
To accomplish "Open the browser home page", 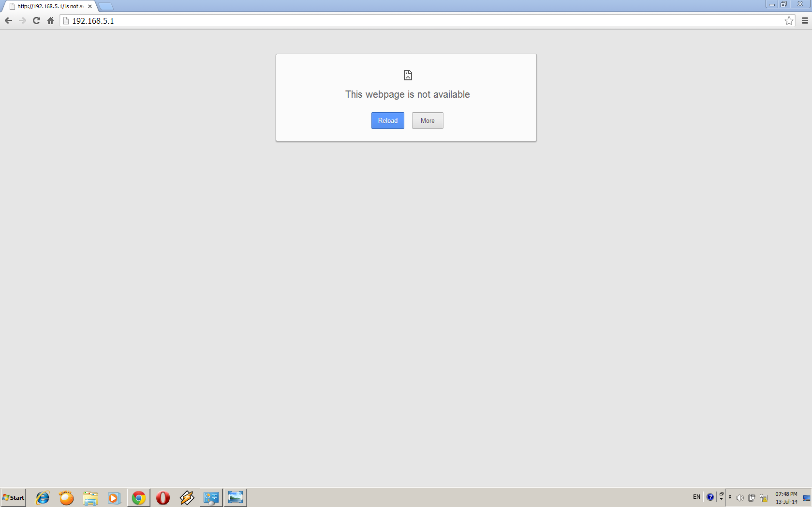I will [50, 21].
